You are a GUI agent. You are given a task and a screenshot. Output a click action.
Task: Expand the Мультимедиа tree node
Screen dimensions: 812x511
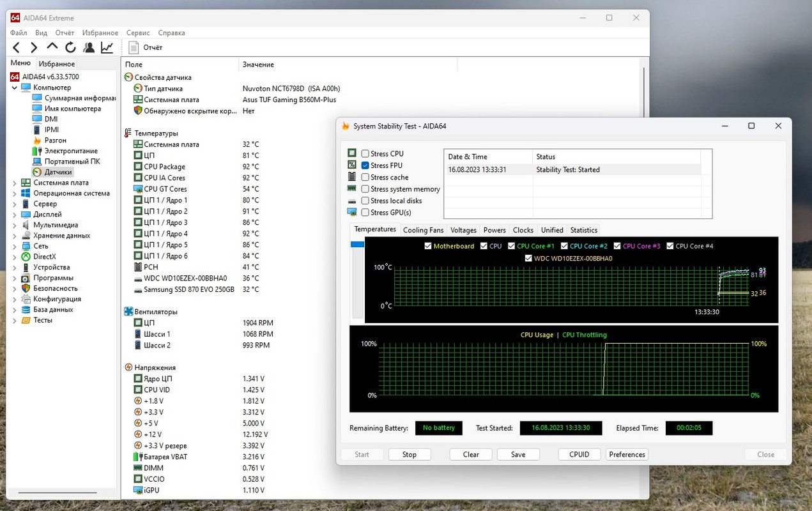point(15,225)
